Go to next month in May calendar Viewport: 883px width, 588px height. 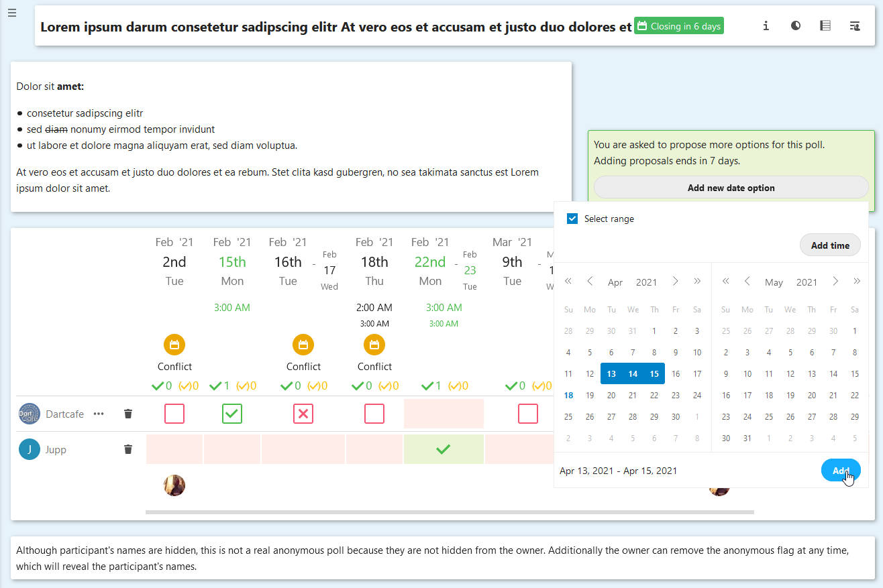(x=835, y=281)
